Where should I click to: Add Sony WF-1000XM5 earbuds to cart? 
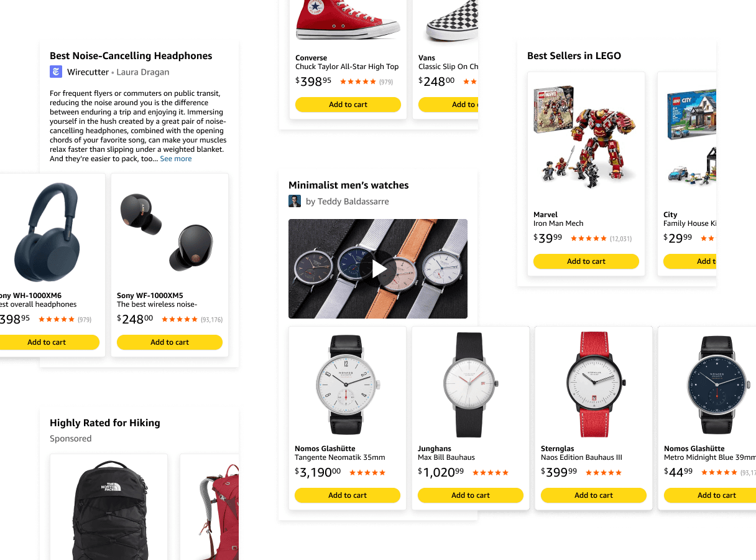[x=170, y=342]
